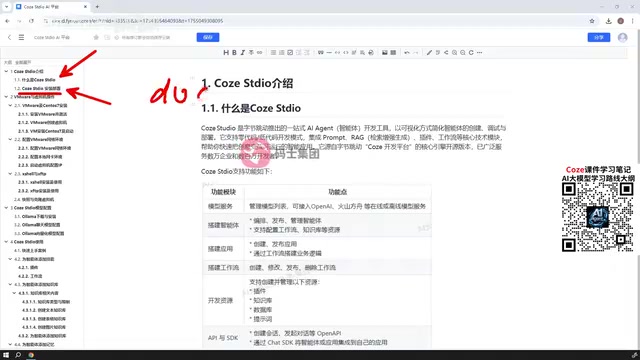640x360 pixels.
Task: Open outline item 4.2.2 工作流
Action: [30, 276]
